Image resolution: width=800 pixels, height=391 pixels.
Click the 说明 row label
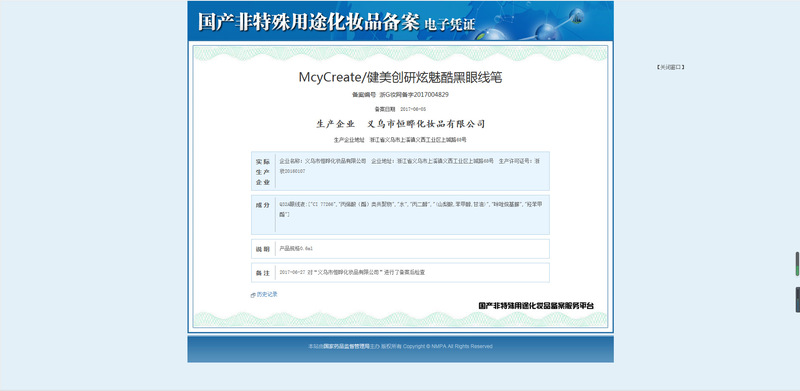pos(263,249)
